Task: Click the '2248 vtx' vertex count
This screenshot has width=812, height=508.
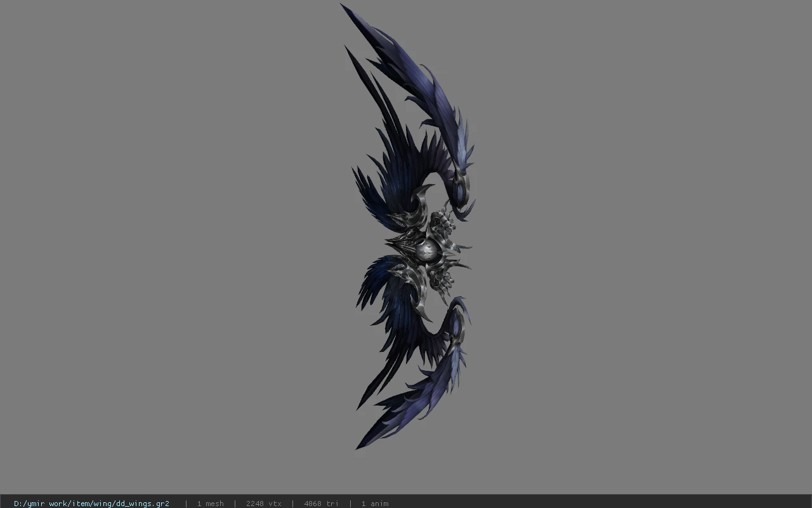Action: click(x=264, y=504)
